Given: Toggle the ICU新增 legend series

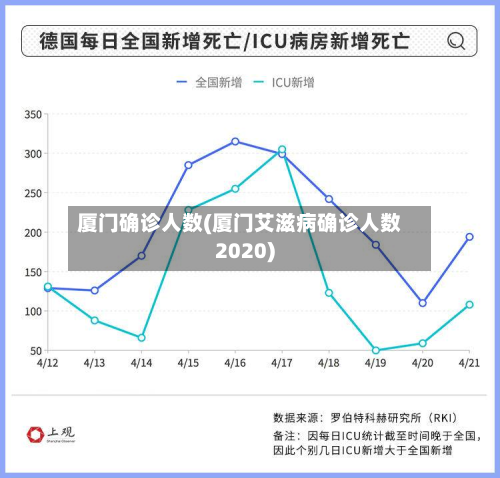Looking at the screenshot, I should tap(283, 82).
